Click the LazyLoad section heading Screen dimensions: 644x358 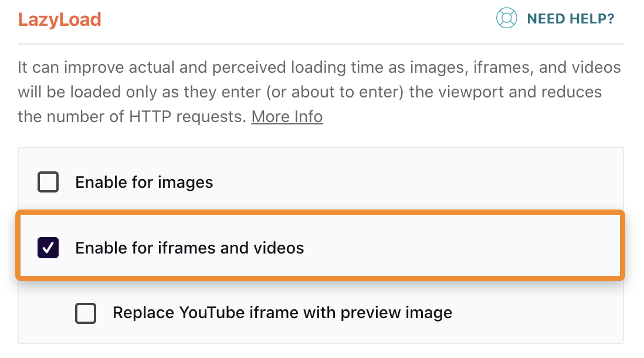click(x=59, y=18)
